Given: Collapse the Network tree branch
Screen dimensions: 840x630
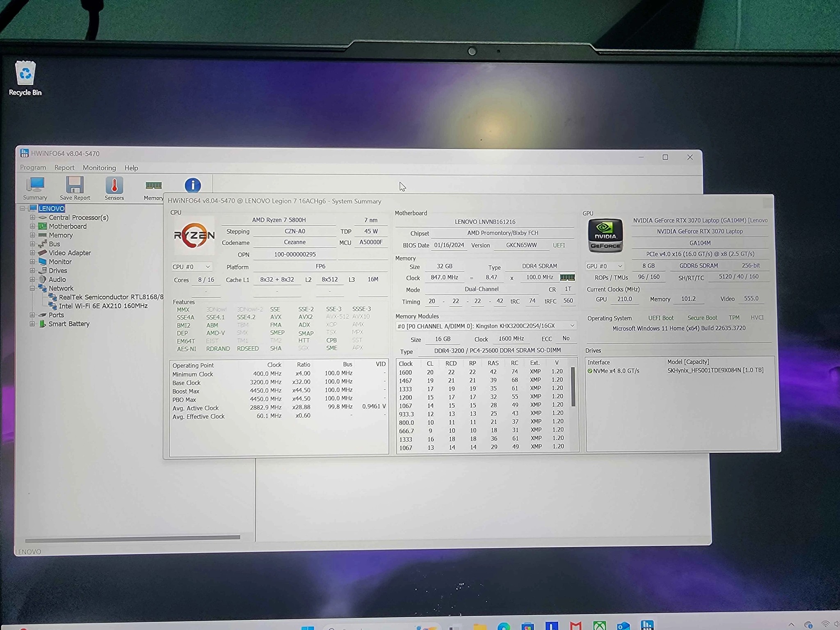Looking at the screenshot, I should click(x=33, y=288).
